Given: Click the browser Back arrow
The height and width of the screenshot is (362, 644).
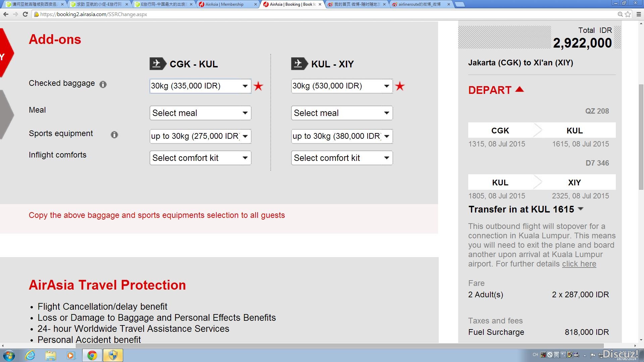Looking at the screenshot, I should (x=6, y=14).
